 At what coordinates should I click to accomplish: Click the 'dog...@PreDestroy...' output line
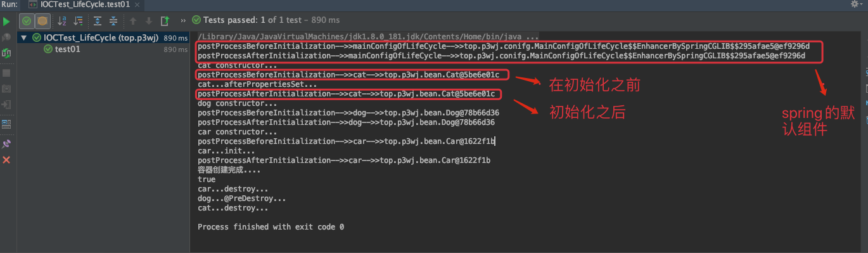pos(242,198)
